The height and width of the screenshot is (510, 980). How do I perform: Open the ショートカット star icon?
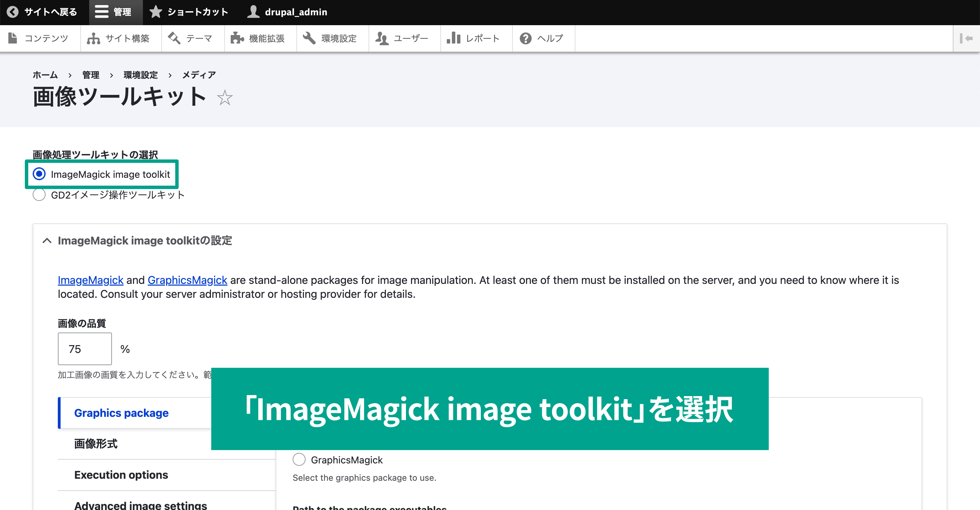(x=155, y=12)
